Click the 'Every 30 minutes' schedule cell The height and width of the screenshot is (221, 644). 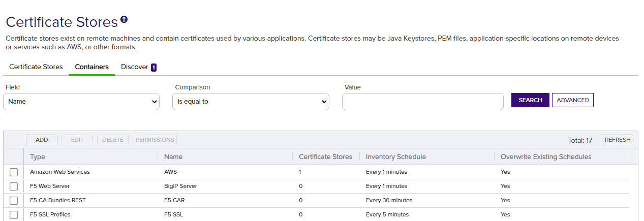(389, 200)
